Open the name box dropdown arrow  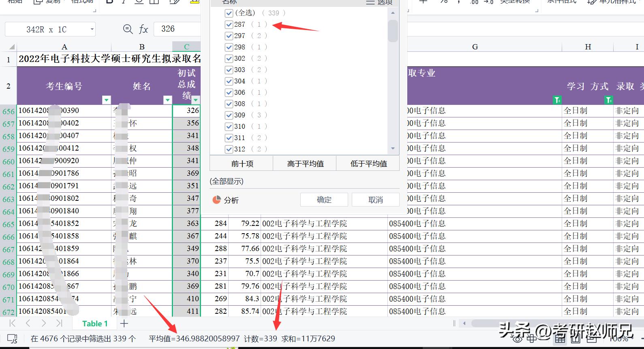[92, 29]
